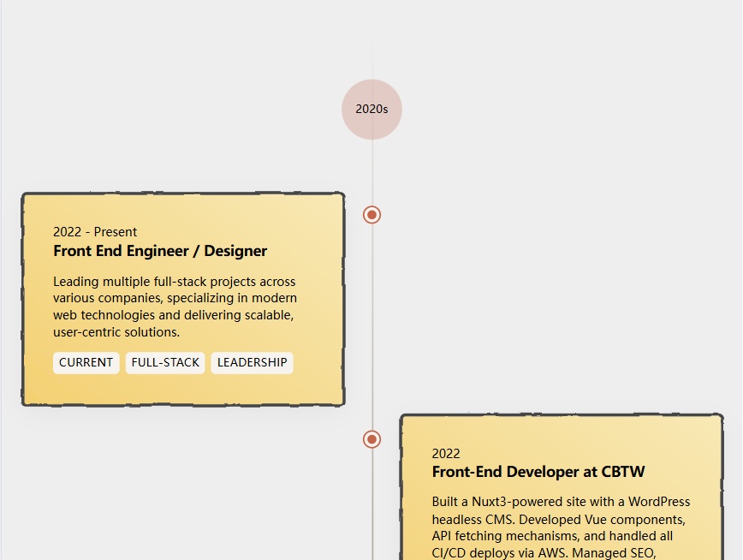Click the CURRENT tag
The image size is (743, 560).
86,363
